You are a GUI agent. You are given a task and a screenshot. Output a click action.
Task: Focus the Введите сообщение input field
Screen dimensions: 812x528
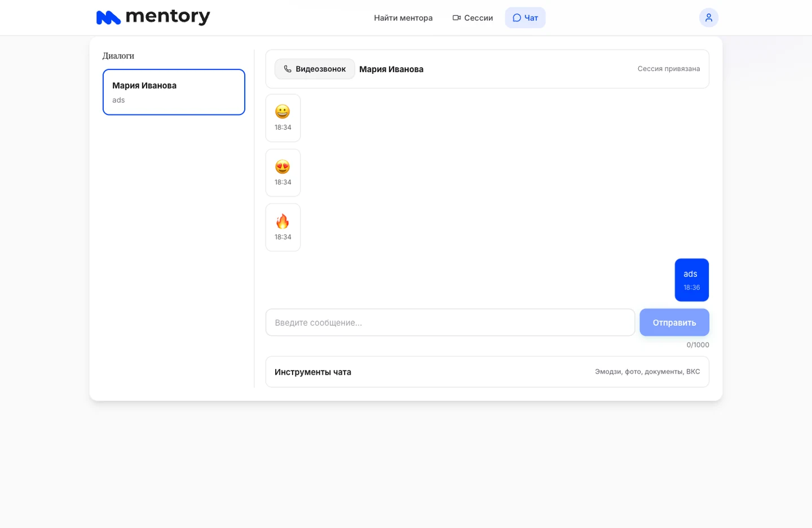point(450,322)
